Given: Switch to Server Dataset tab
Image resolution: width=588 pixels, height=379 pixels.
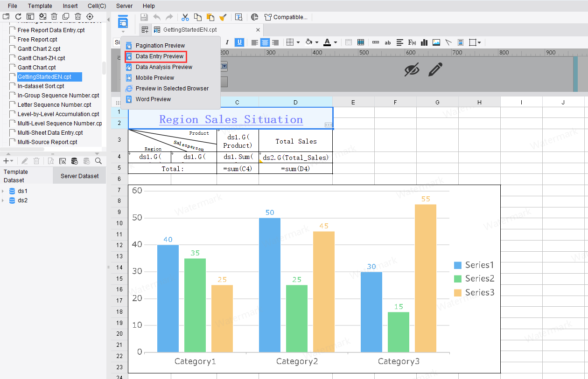Looking at the screenshot, I should (x=80, y=176).
